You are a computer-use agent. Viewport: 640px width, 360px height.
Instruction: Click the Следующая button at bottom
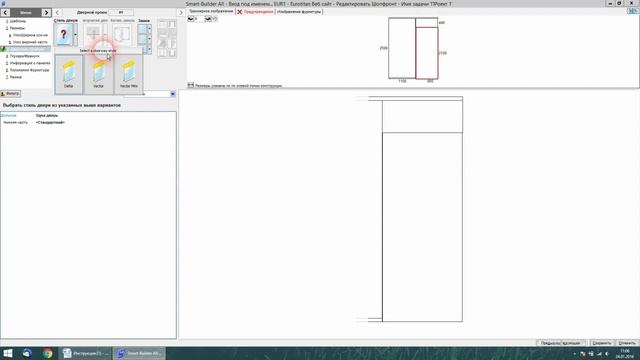(573, 343)
